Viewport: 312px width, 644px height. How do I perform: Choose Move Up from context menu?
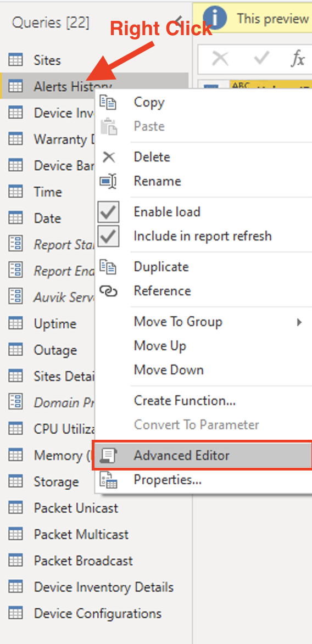(x=160, y=346)
